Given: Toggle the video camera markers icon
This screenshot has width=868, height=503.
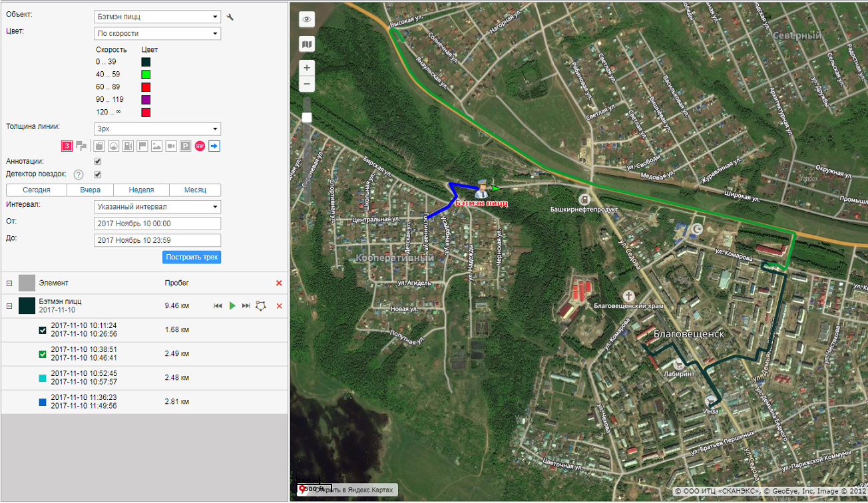Looking at the screenshot, I should tap(171, 146).
